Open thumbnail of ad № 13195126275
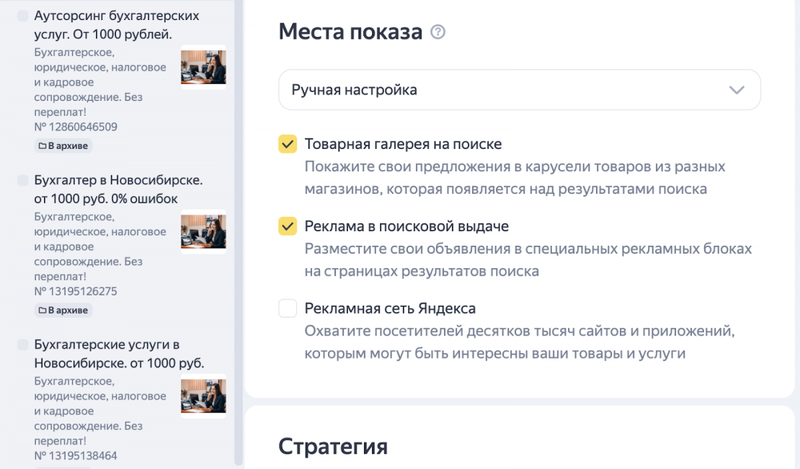The height and width of the screenshot is (469, 800). point(204,231)
